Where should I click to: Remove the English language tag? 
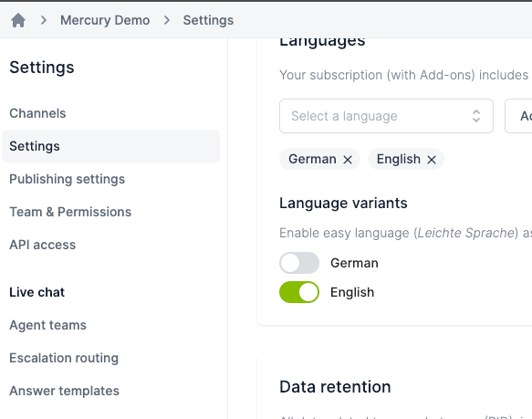coord(432,160)
